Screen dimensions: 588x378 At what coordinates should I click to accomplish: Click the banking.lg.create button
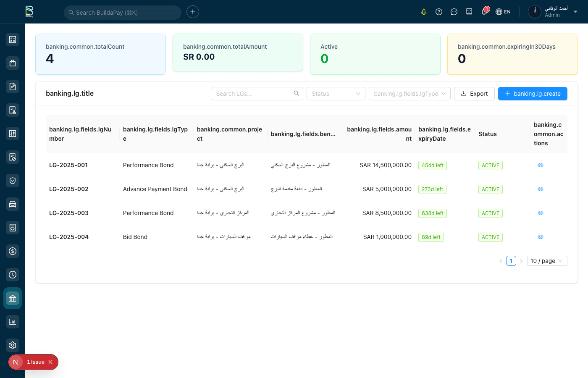(533, 94)
